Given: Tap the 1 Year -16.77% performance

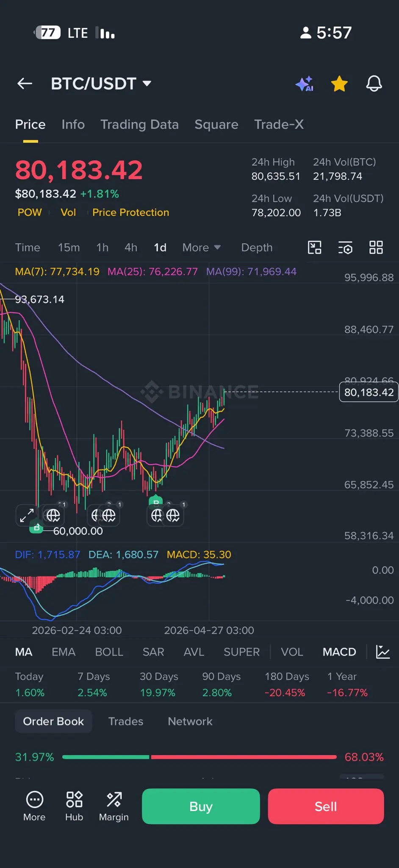Looking at the screenshot, I should pyautogui.click(x=347, y=684).
